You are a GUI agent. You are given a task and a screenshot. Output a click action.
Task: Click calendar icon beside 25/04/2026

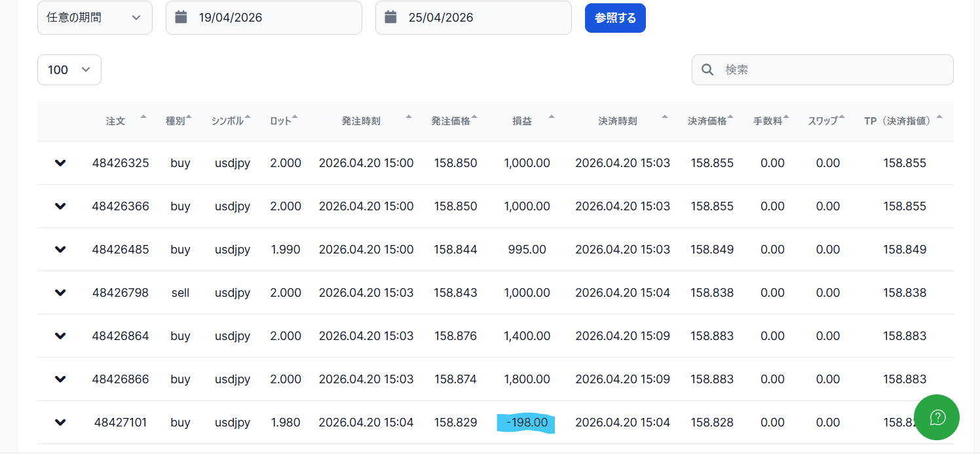tap(391, 17)
